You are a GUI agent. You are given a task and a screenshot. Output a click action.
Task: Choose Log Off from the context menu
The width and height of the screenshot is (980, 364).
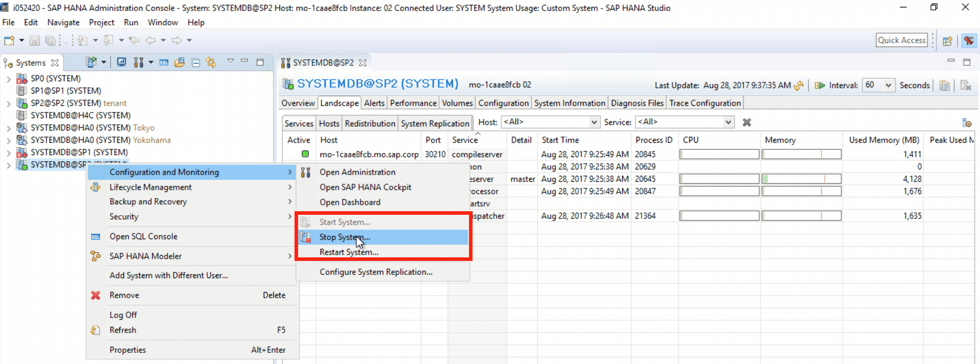coord(192,315)
